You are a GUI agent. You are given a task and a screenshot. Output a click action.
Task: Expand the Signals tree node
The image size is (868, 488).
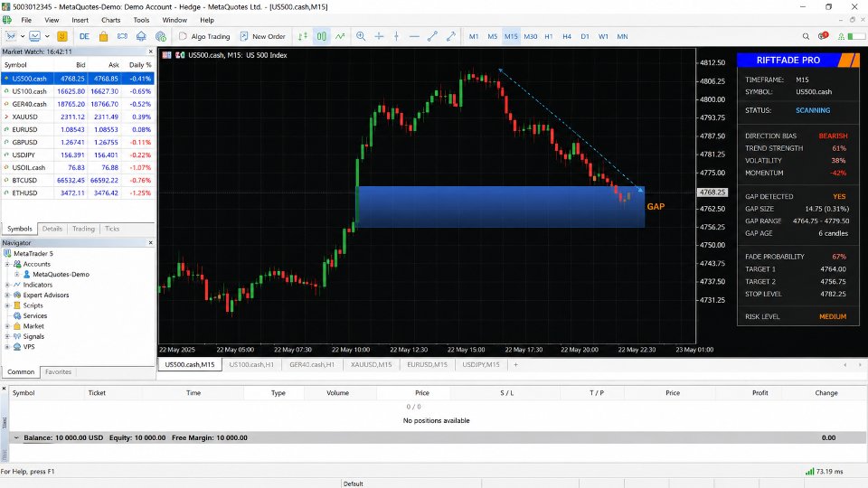(x=7, y=336)
